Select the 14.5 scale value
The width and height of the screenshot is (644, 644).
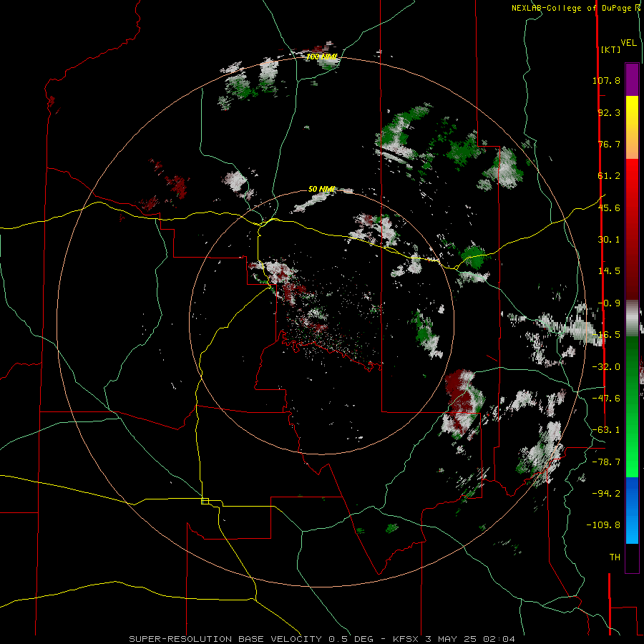609,271
